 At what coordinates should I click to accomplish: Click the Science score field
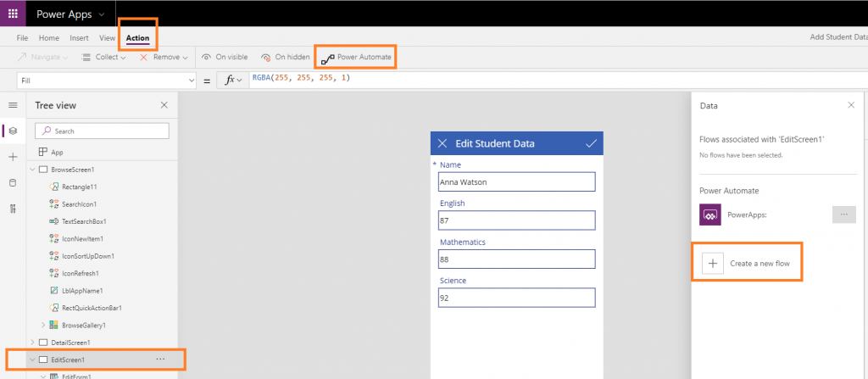[516, 298]
